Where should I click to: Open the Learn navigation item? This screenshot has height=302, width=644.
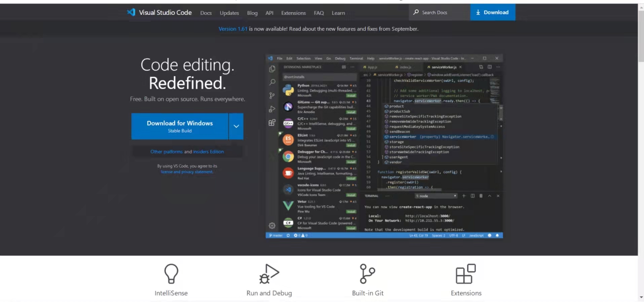pos(338,13)
